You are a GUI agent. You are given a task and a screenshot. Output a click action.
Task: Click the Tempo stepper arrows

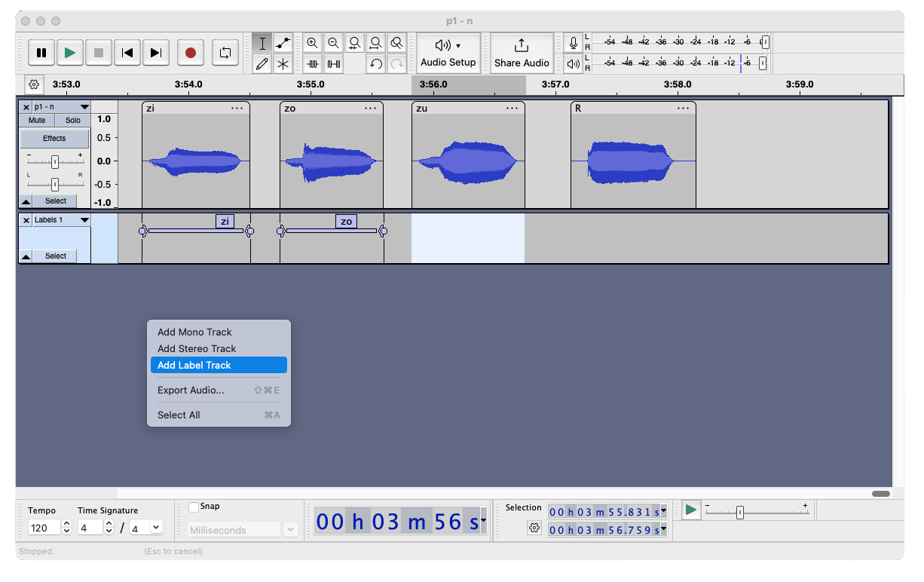(x=66, y=528)
